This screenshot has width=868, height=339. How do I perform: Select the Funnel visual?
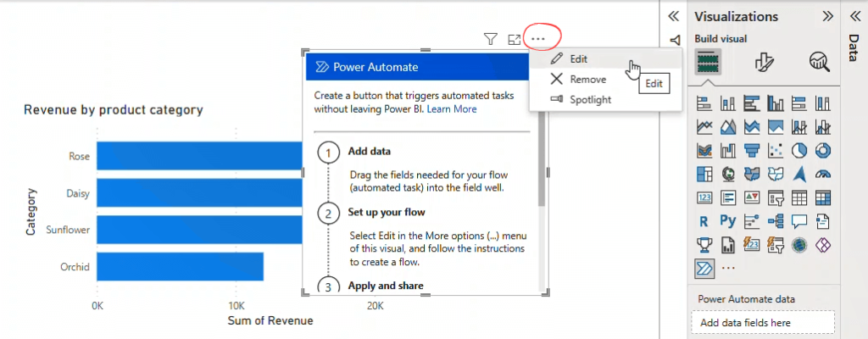(752, 151)
